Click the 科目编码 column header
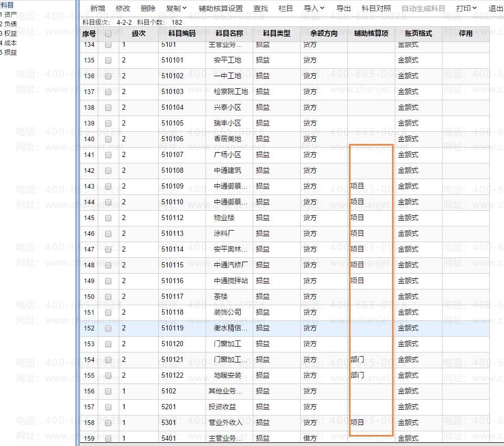Viewport: 504px width, 446px height. point(182,34)
